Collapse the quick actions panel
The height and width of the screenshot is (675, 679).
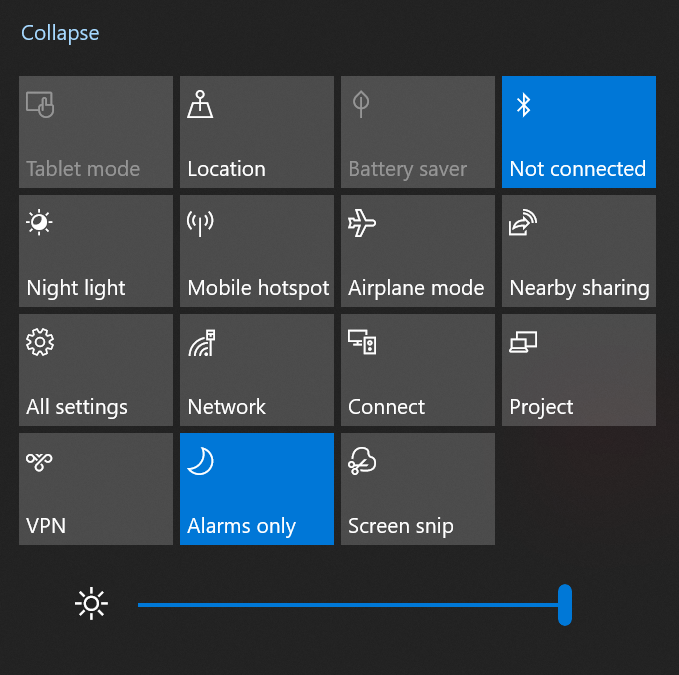(x=60, y=33)
